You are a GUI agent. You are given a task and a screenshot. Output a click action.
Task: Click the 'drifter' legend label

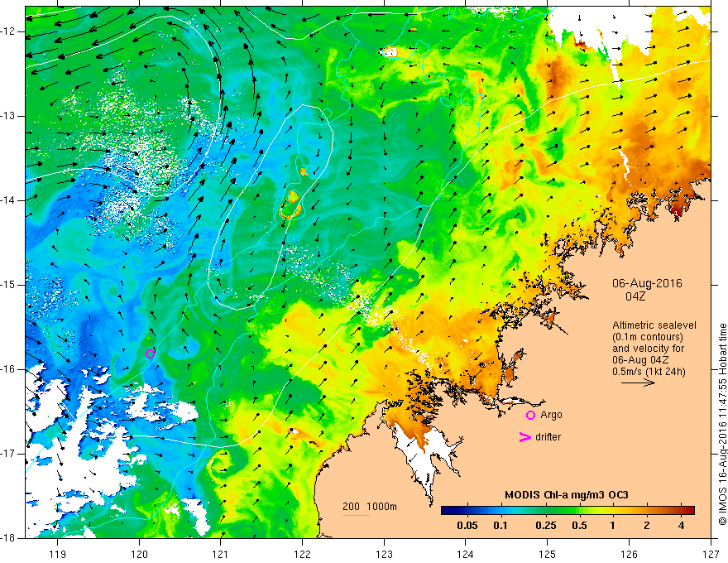pos(548,437)
